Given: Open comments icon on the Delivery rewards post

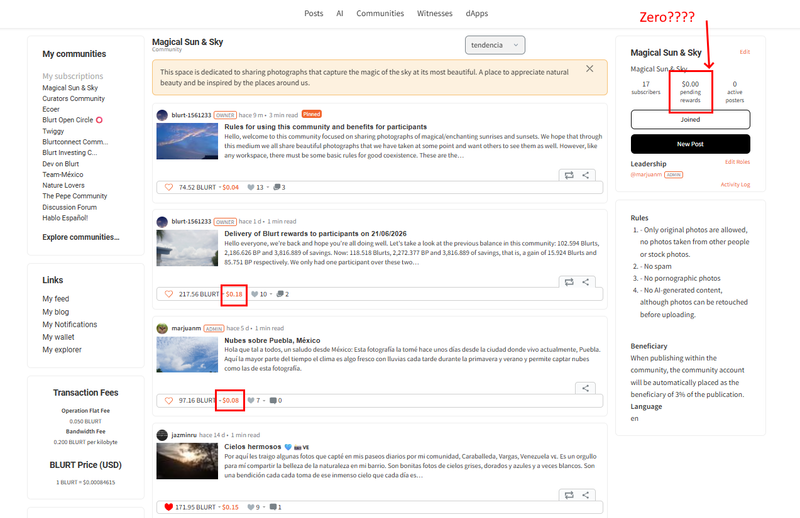Looking at the screenshot, I should [280, 294].
